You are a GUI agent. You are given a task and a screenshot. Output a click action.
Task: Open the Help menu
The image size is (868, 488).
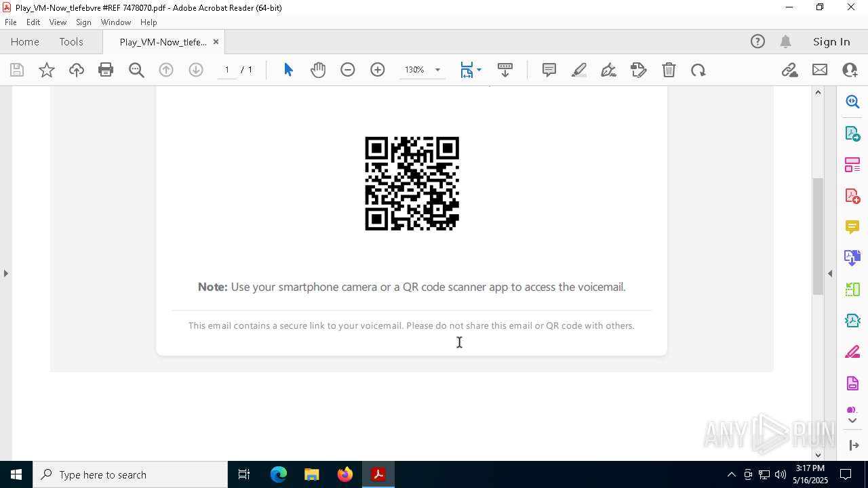149,22
